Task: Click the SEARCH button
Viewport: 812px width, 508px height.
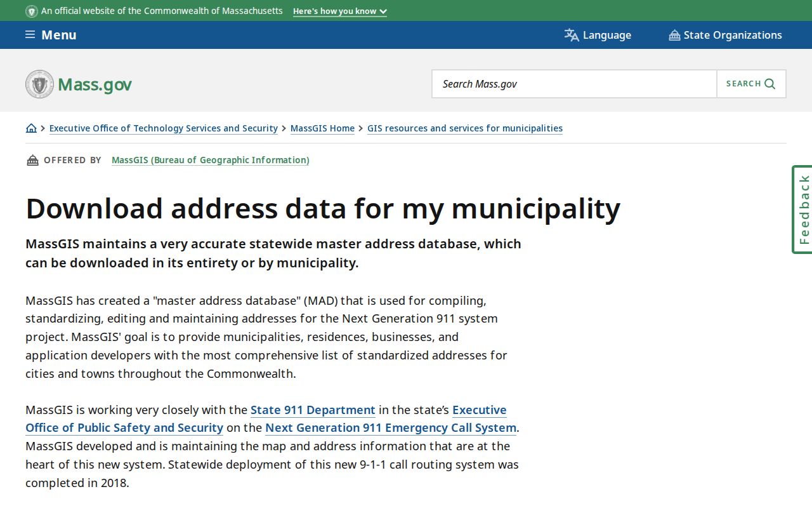Action: (x=751, y=84)
